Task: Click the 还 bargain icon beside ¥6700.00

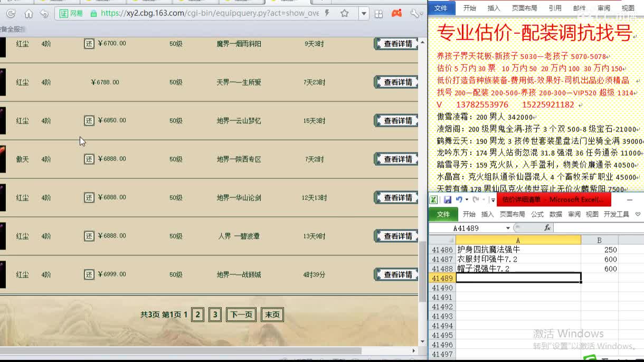Action: pos(89,43)
